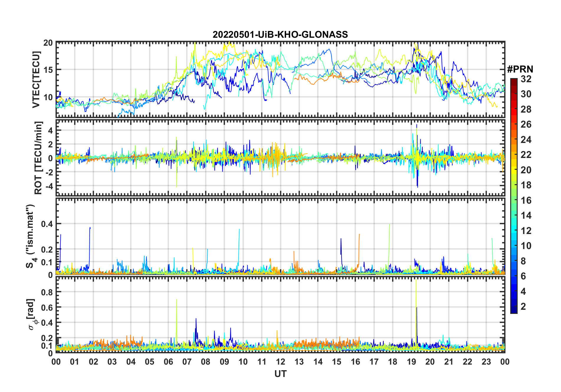The height and width of the screenshot is (392, 561).
Task: Click the UT axis hour label 19
Action: [411, 362]
